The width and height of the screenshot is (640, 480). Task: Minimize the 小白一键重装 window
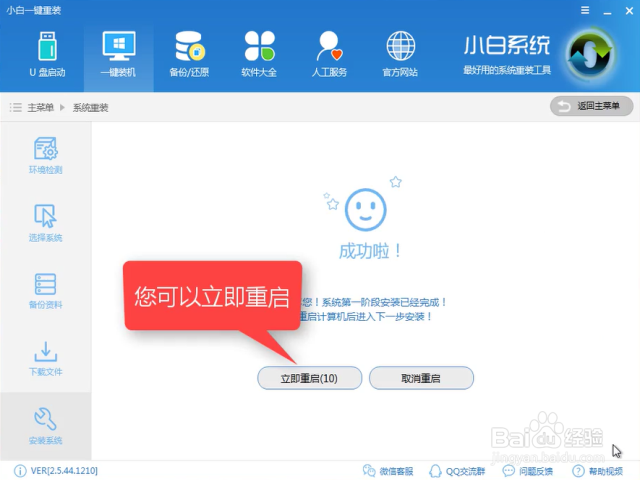point(607,11)
